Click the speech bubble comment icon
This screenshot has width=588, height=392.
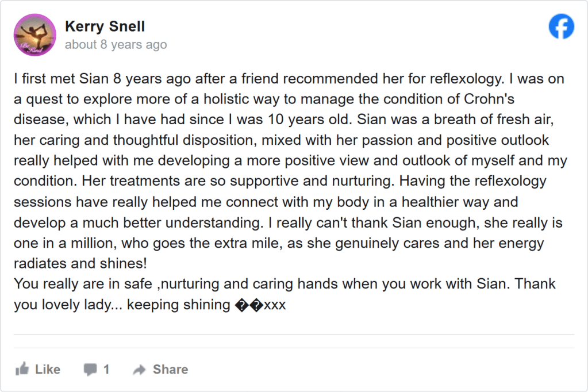pyautogui.click(x=90, y=369)
